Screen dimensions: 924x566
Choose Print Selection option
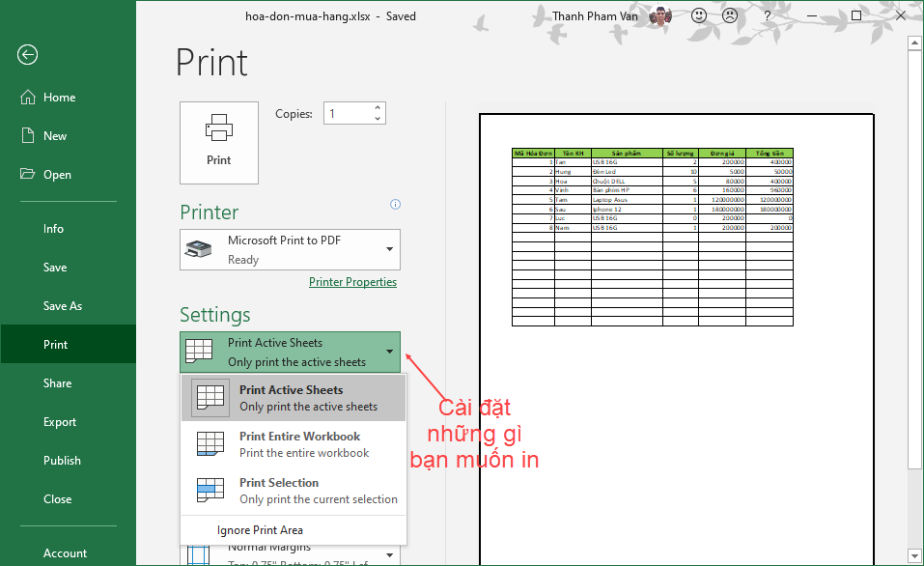coord(294,491)
